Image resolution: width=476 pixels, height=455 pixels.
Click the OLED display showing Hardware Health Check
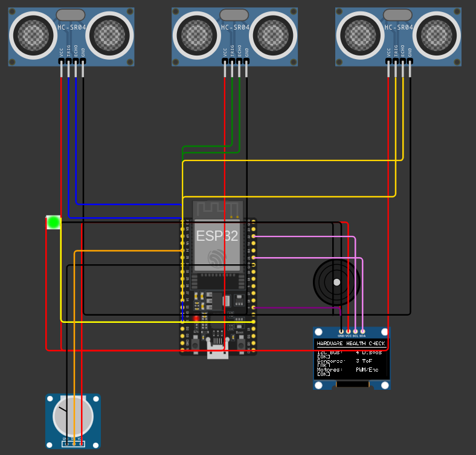[352, 358]
